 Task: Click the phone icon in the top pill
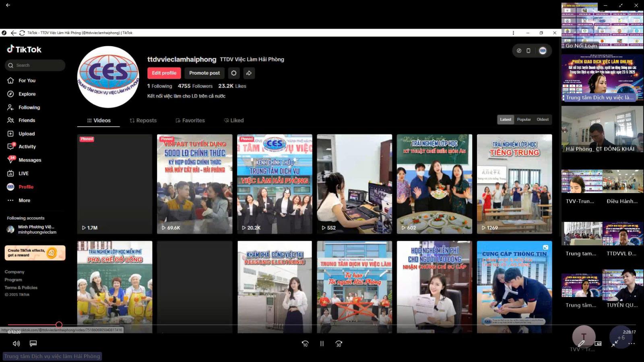[528, 51]
